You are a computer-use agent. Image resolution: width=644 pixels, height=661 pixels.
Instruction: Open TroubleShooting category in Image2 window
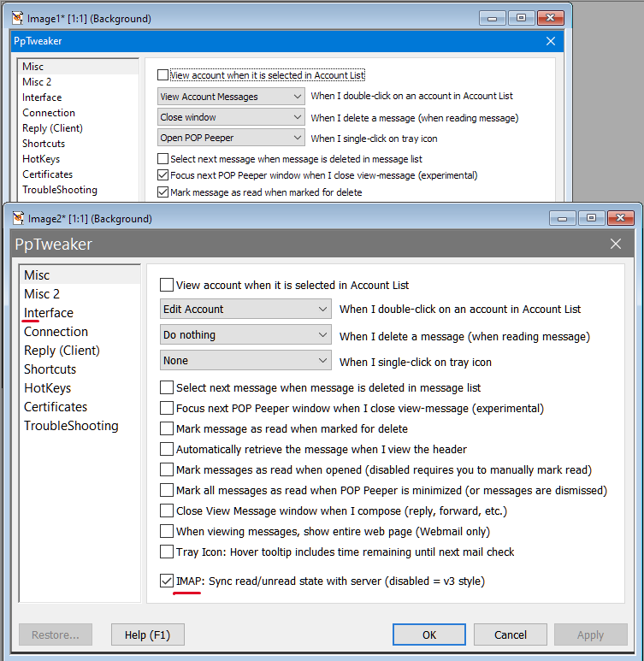pyautogui.click(x=80, y=426)
